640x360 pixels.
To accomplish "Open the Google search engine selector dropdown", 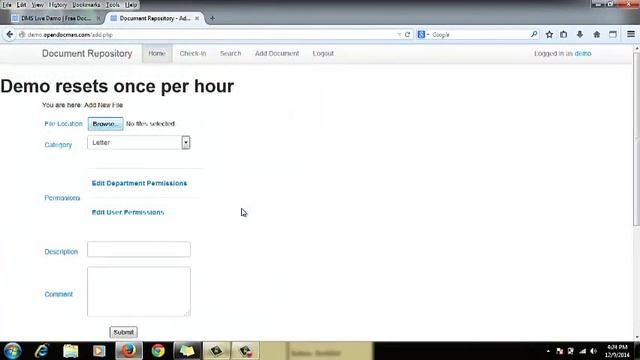I will click(423, 35).
